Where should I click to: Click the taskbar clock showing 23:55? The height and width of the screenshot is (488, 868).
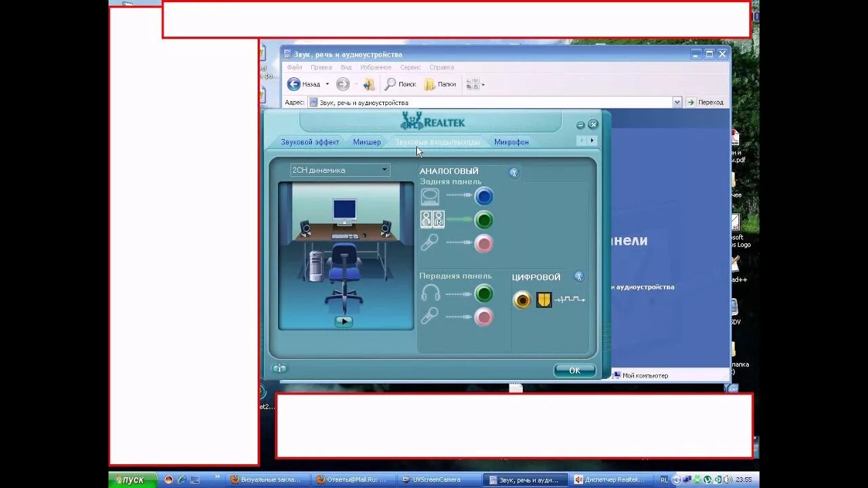point(743,479)
